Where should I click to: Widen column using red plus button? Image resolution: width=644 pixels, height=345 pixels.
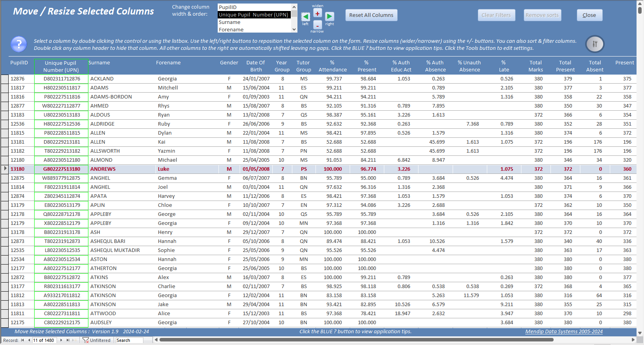317,13
